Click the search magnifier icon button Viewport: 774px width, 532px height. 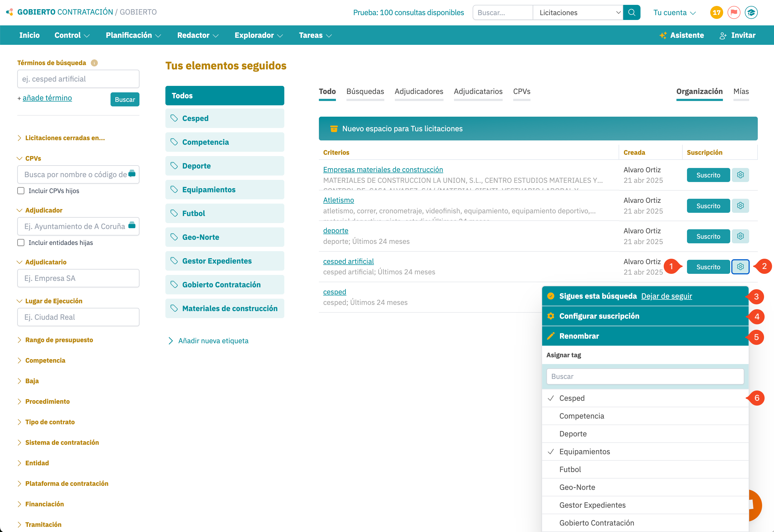click(631, 13)
